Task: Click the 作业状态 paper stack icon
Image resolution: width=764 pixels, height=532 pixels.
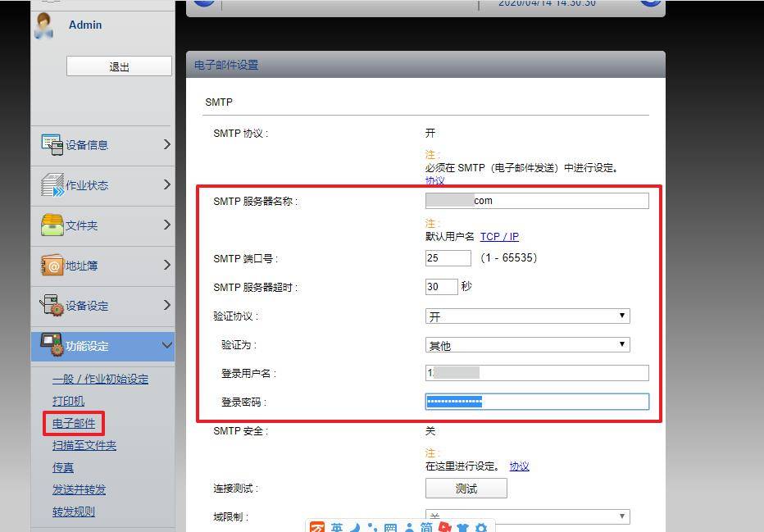Action: (x=52, y=184)
